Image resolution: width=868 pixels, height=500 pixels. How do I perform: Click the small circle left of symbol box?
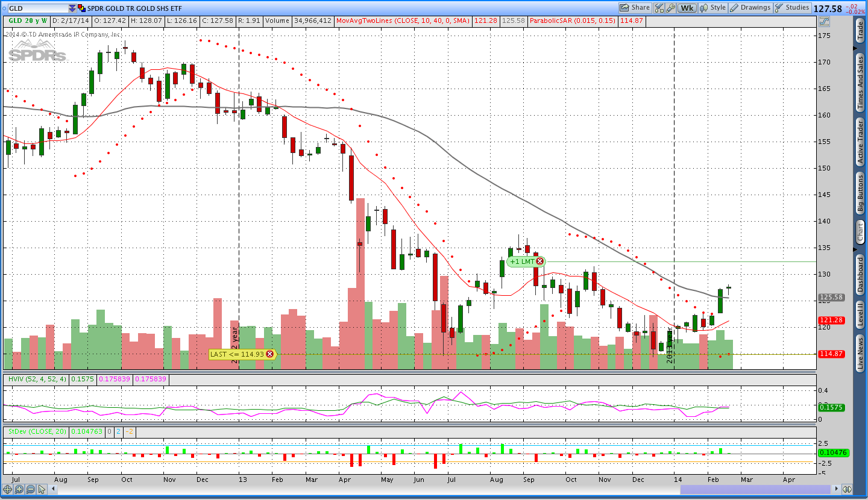point(4,8)
